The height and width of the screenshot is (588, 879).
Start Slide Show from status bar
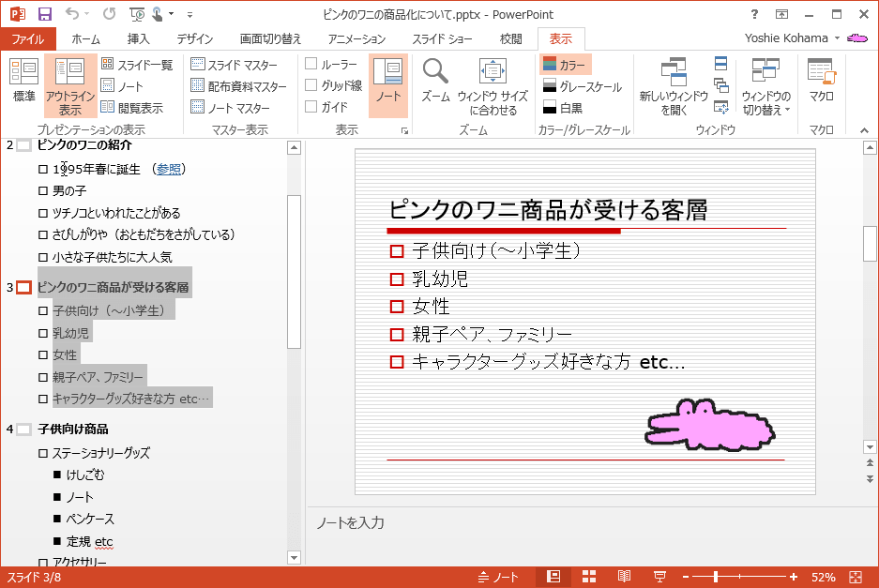tap(659, 577)
